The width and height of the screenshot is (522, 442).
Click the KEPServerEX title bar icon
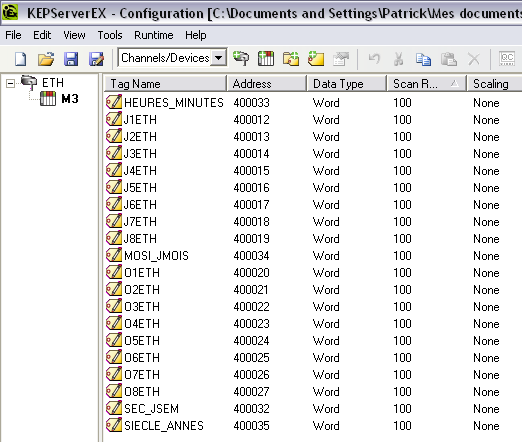[11, 13]
